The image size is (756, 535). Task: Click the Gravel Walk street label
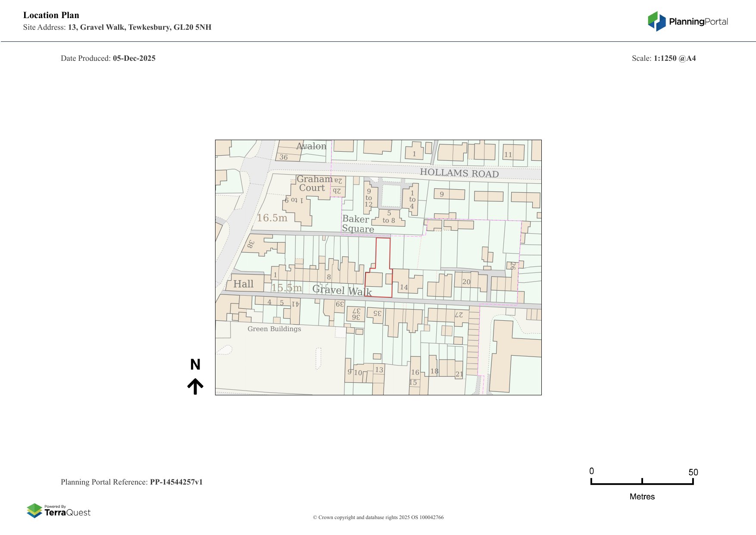click(342, 290)
